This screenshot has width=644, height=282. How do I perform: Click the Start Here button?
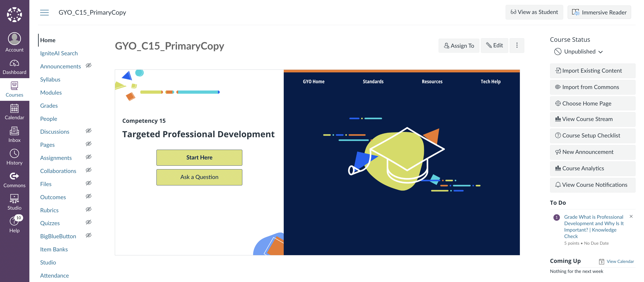click(199, 157)
